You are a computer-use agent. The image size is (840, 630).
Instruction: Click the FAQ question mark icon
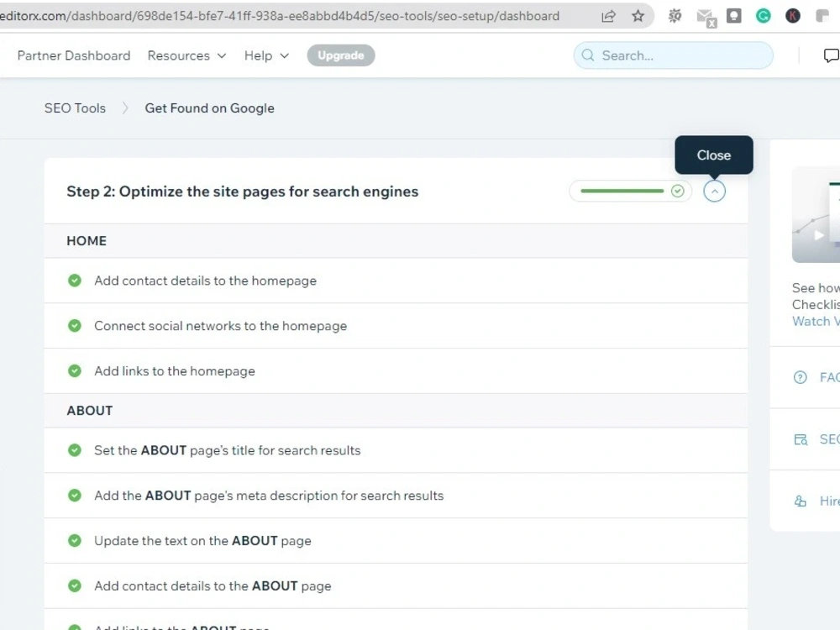[x=800, y=377]
